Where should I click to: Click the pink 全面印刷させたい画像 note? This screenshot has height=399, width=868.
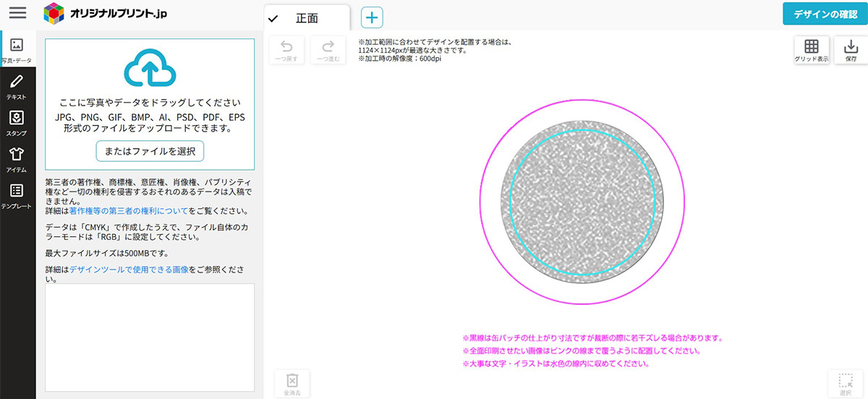(582, 351)
